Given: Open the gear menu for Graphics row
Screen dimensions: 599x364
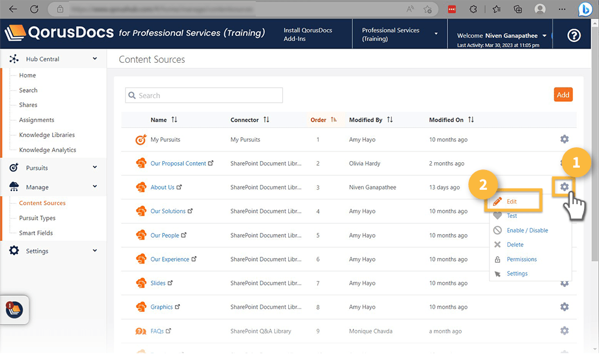Looking at the screenshot, I should tap(564, 307).
